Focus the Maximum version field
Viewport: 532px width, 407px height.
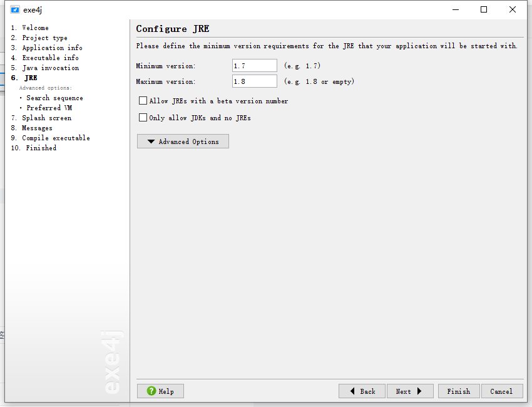click(x=255, y=81)
